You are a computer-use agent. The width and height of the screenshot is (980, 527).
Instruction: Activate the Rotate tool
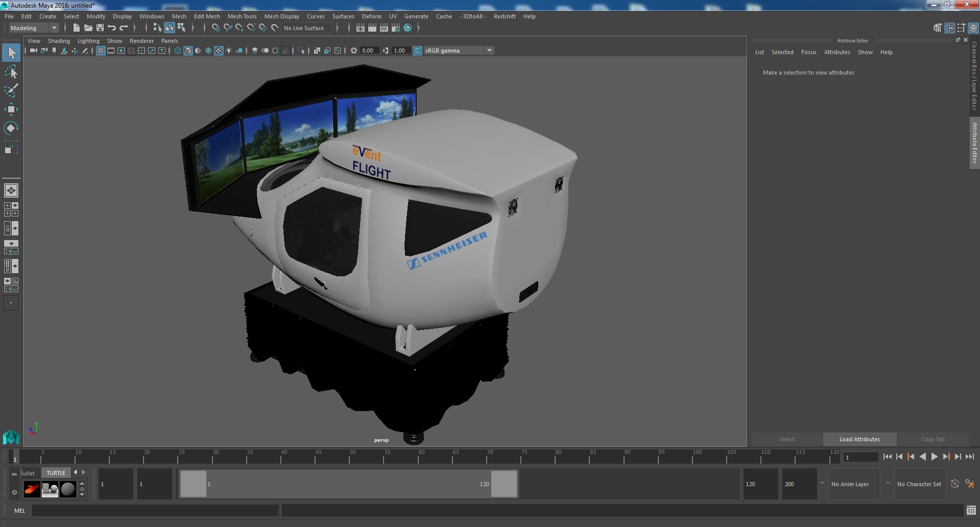[x=11, y=128]
